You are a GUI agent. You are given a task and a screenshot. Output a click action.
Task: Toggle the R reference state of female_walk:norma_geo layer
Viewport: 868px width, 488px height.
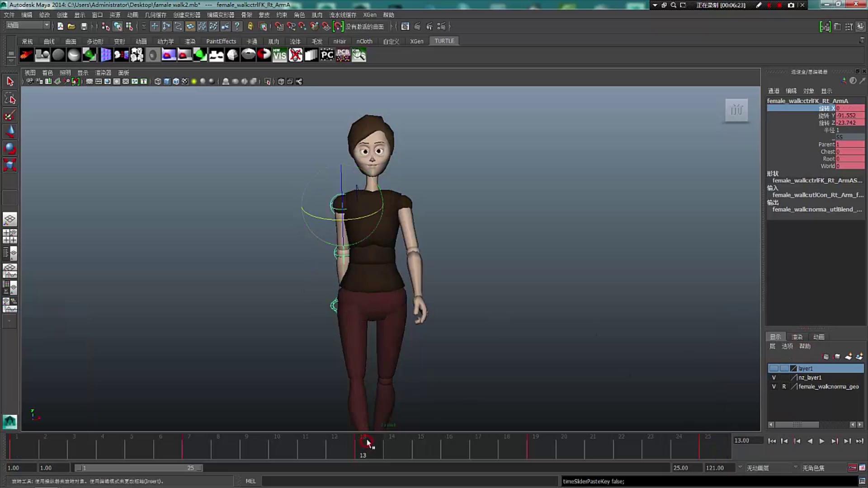pos(784,387)
